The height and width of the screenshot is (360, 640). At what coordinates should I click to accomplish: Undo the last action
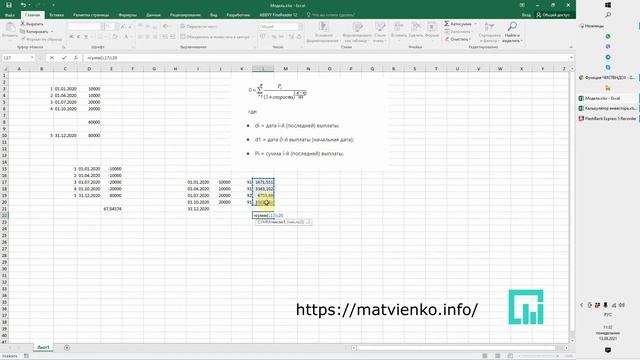click(x=23, y=5)
